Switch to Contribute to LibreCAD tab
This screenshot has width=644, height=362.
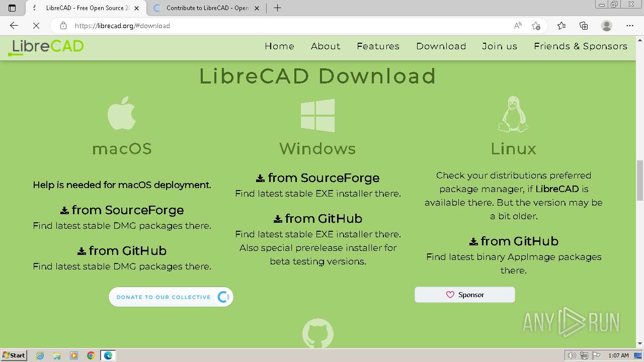click(x=207, y=8)
